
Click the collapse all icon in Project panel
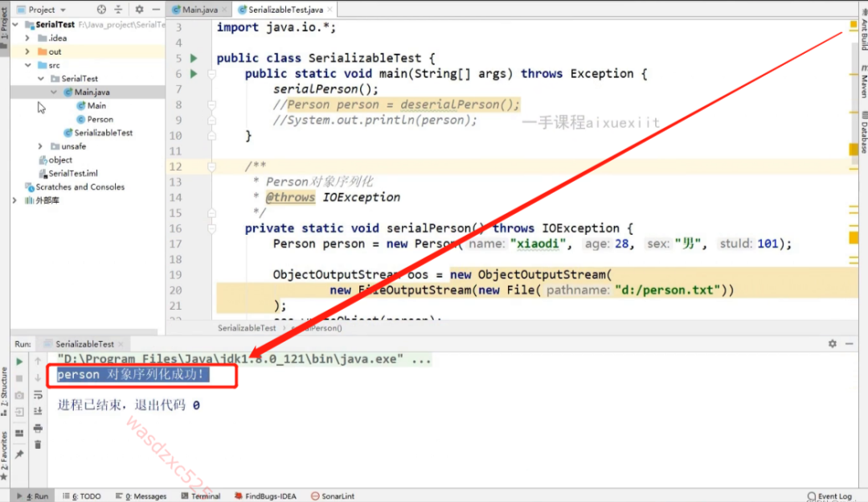coord(118,10)
